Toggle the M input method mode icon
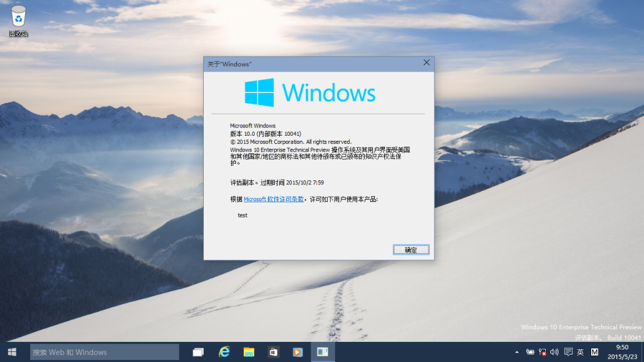This screenshot has height=362, width=644. [594, 352]
